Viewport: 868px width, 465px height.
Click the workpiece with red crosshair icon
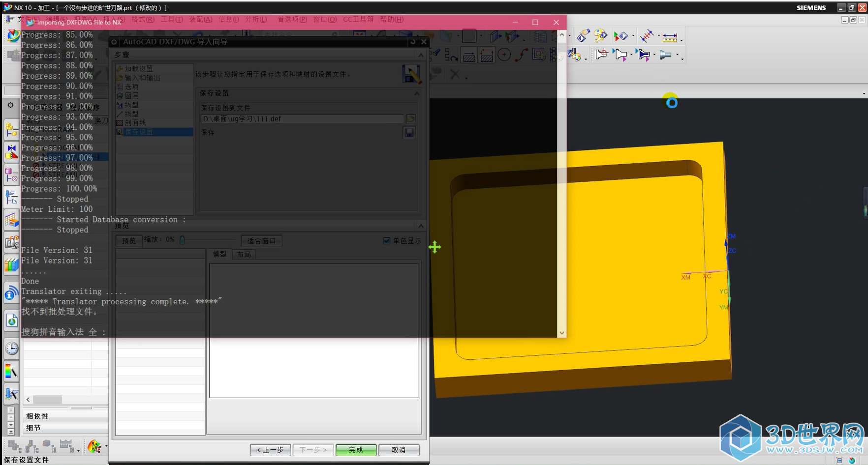point(601,54)
